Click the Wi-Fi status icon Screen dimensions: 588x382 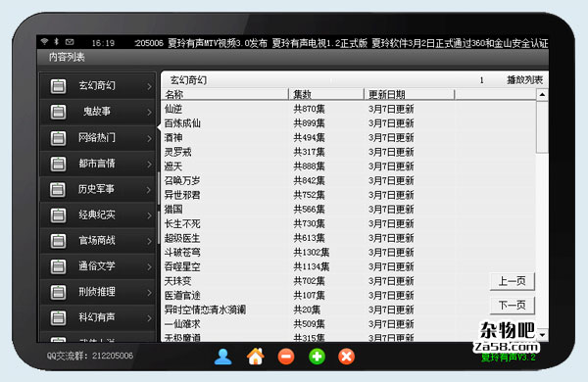(45, 41)
